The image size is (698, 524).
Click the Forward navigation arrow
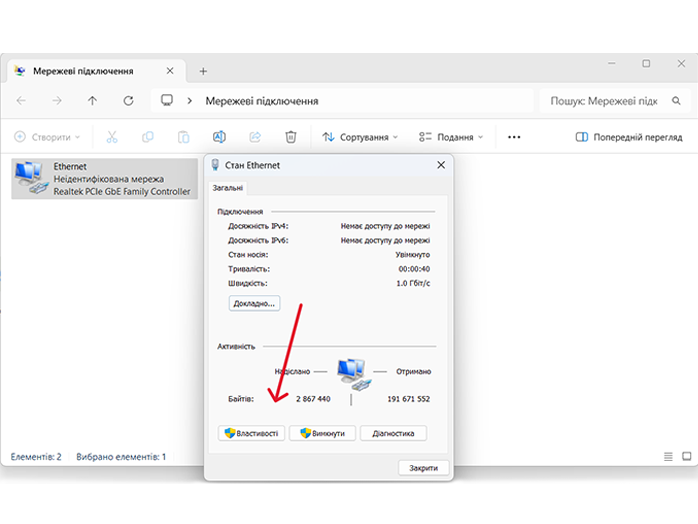click(57, 101)
